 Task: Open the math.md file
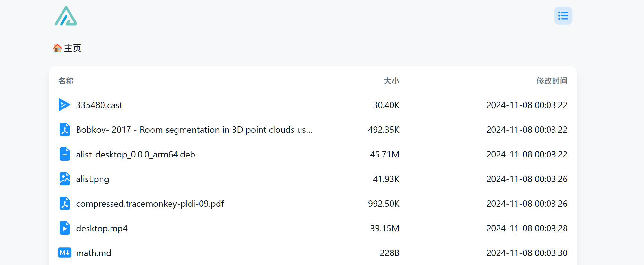pyautogui.click(x=313, y=253)
